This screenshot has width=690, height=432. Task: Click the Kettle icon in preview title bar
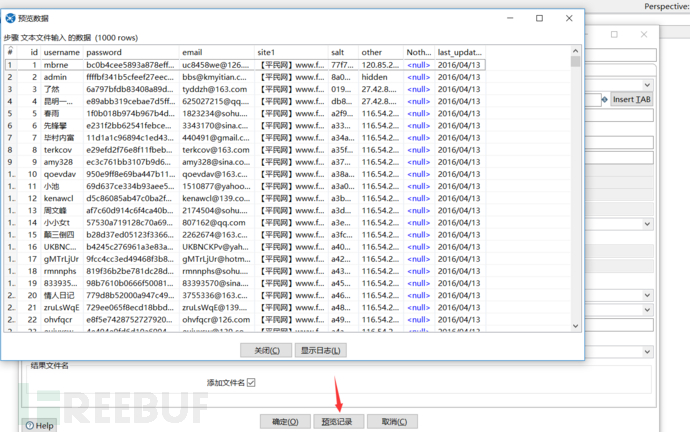coord(10,18)
